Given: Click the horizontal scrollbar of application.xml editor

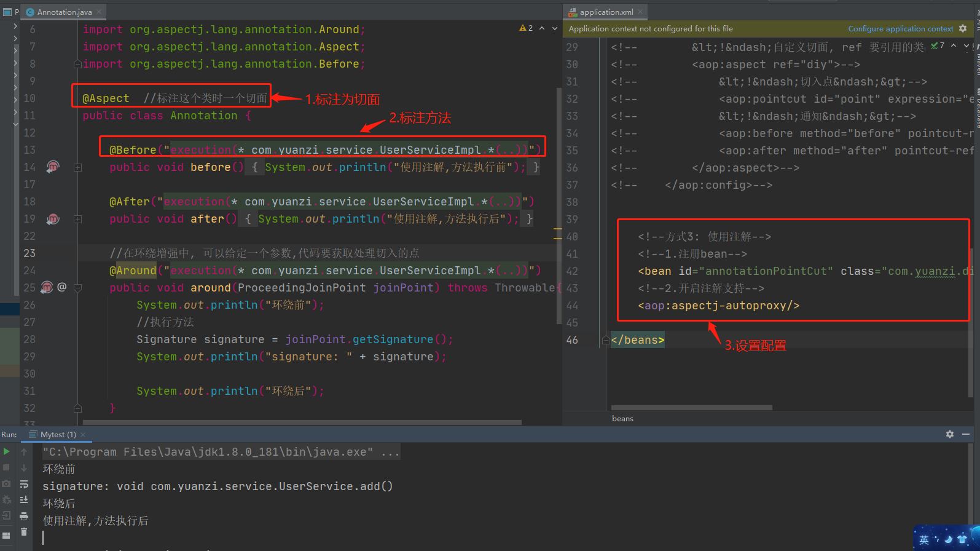Looking at the screenshot, I should point(692,408).
